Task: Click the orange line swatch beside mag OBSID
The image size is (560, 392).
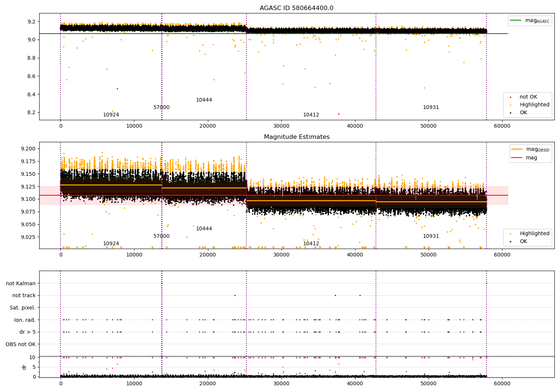Action: [x=517, y=149]
